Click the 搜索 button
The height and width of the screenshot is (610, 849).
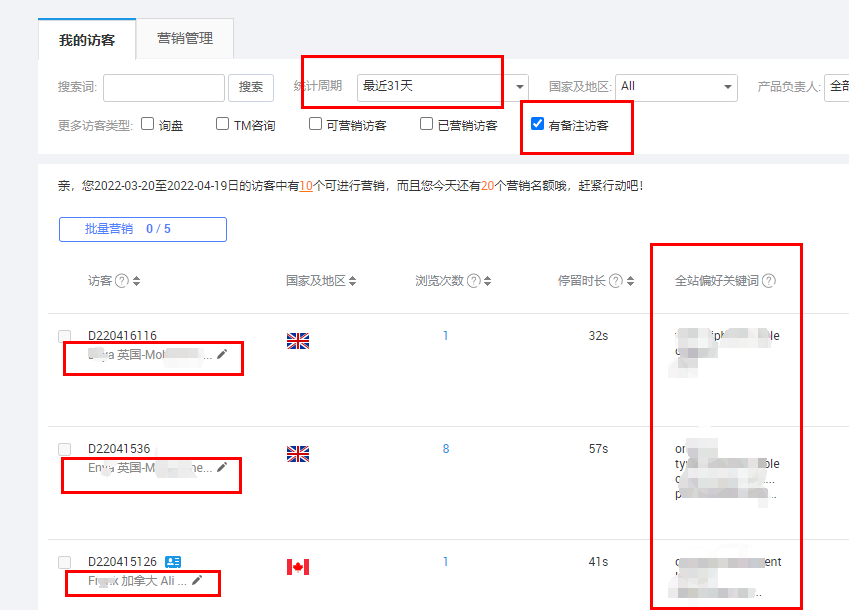pyautogui.click(x=251, y=87)
